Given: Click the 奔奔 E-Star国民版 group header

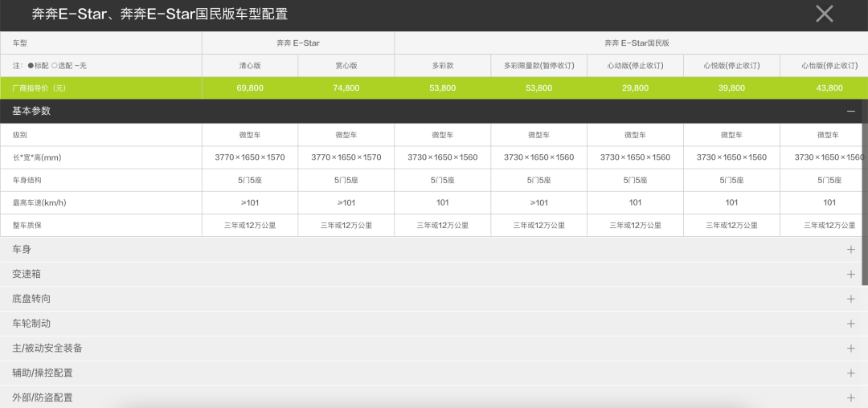Looking at the screenshot, I should pos(631,43).
